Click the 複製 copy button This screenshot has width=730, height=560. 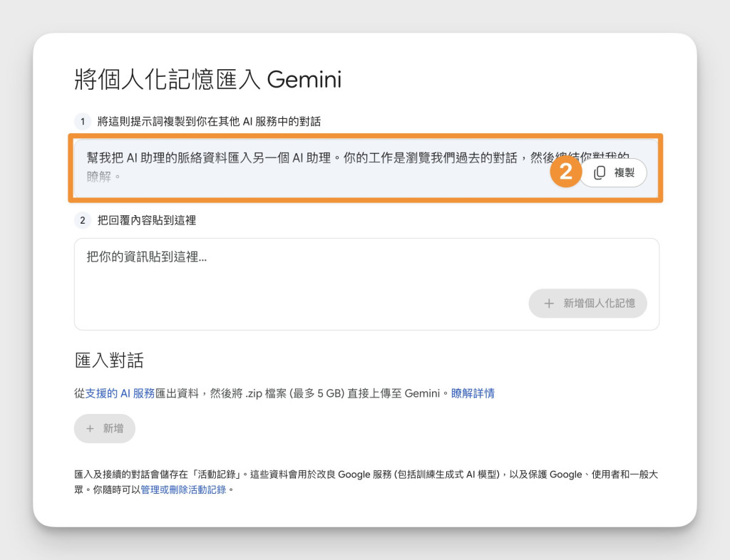pyautogui.click(x=613, y=172)
